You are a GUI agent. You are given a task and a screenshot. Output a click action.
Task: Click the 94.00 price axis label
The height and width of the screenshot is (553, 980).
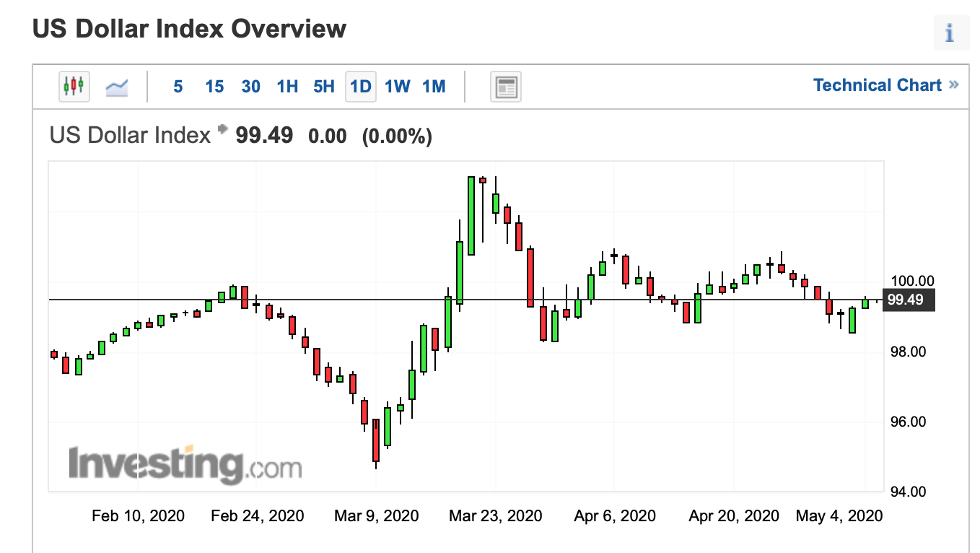coord(910,492)
